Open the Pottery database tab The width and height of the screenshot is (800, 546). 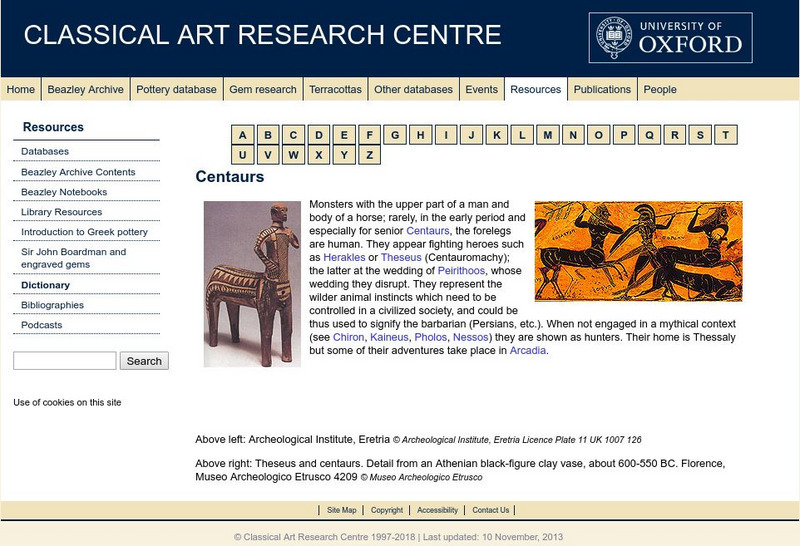click(176, 89)
